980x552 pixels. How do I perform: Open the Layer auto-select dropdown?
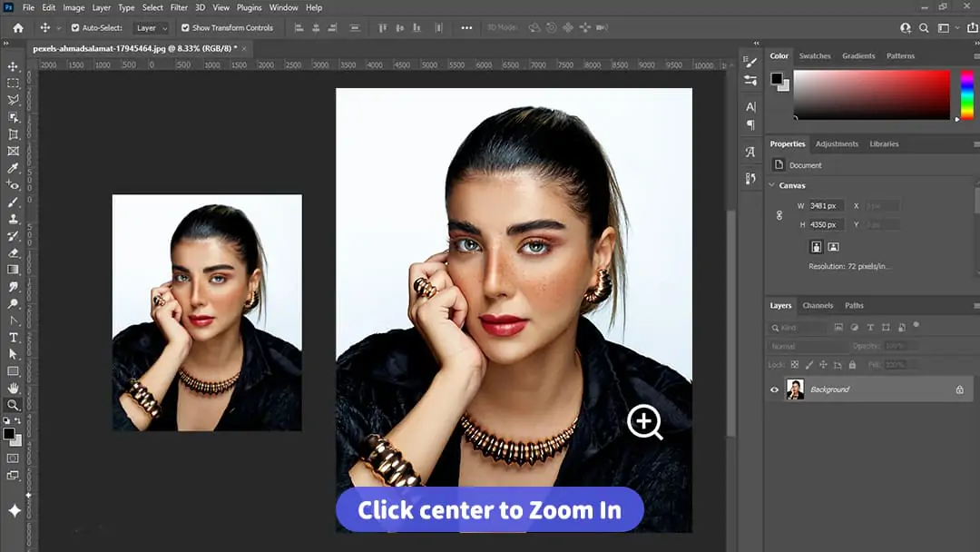coord(152,27)
